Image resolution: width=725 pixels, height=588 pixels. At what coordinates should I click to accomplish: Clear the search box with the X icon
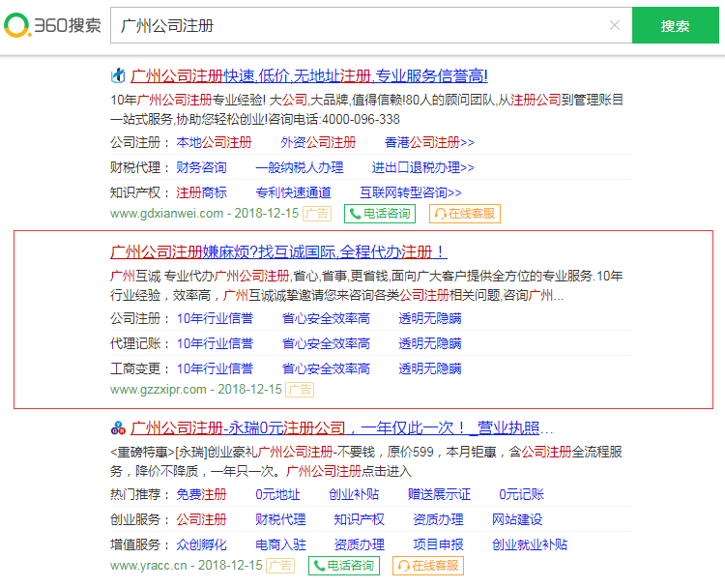click(615, 25)
